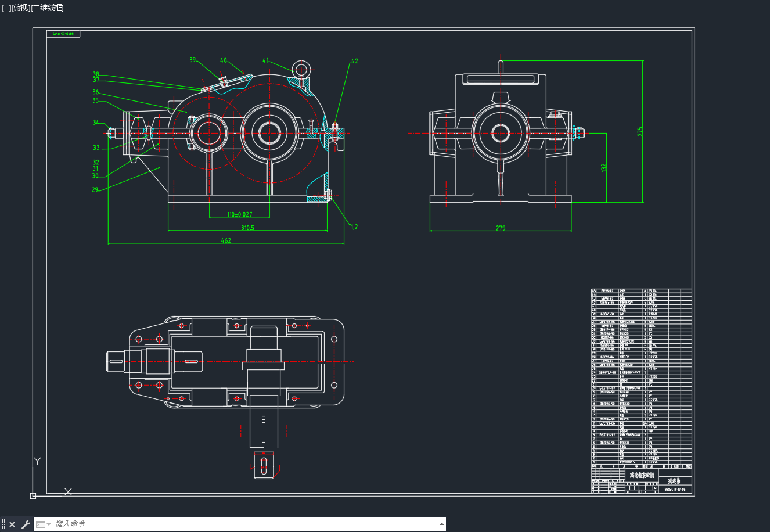
Task: Select part balloon number 35
Action: pos(96,100)
